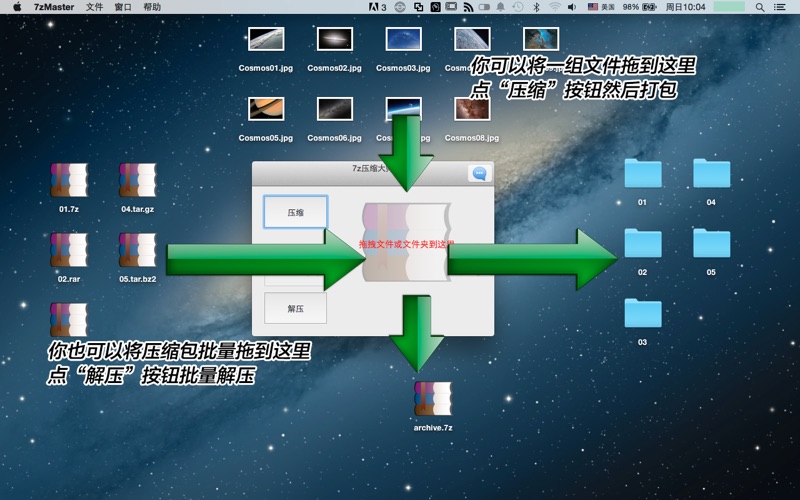Click the 解压 (extract) button
800x500 pixels.
295,308
